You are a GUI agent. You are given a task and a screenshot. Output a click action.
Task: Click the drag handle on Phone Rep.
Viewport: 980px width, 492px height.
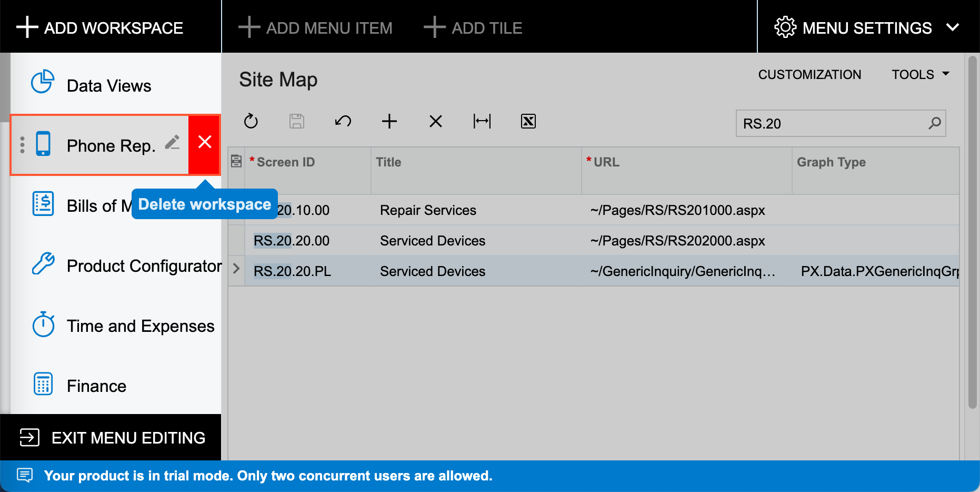[22, 145]
